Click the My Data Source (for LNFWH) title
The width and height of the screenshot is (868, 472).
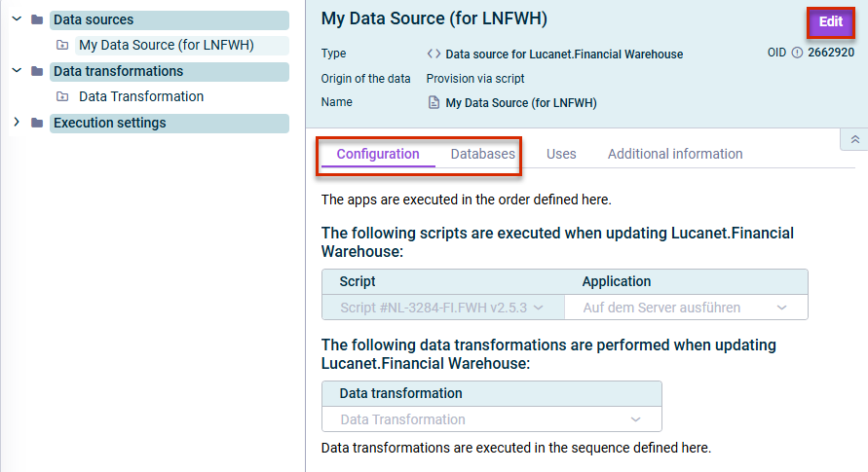coord(434,18)
